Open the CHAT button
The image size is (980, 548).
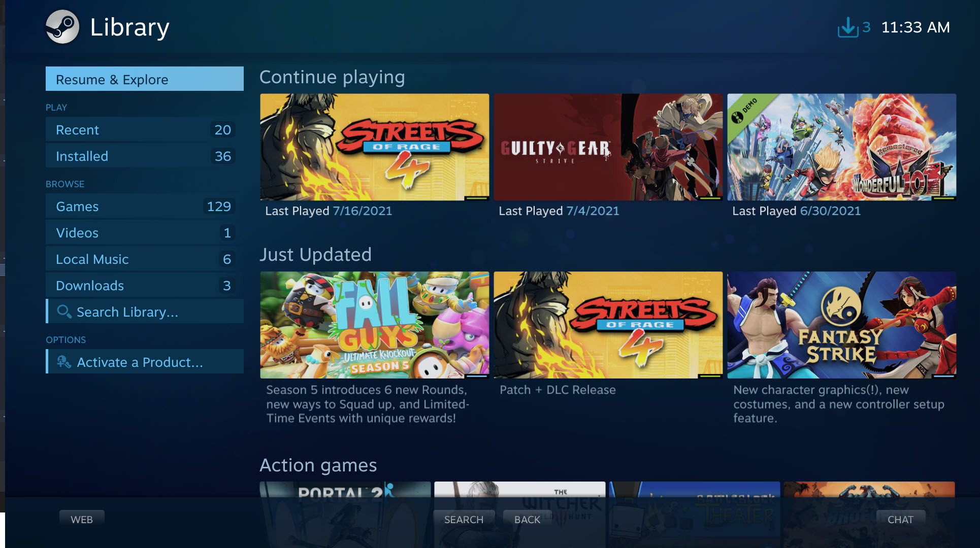click(x=900, y=519)
